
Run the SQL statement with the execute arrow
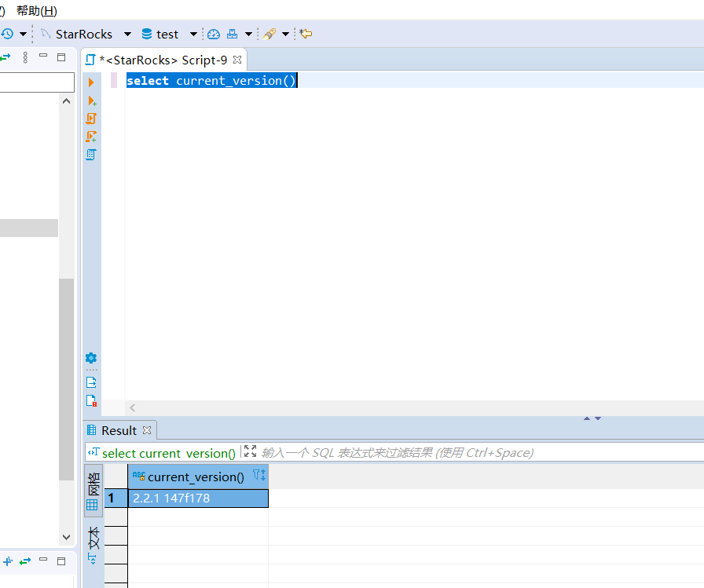pyautogui.click(x=91, y=82)
